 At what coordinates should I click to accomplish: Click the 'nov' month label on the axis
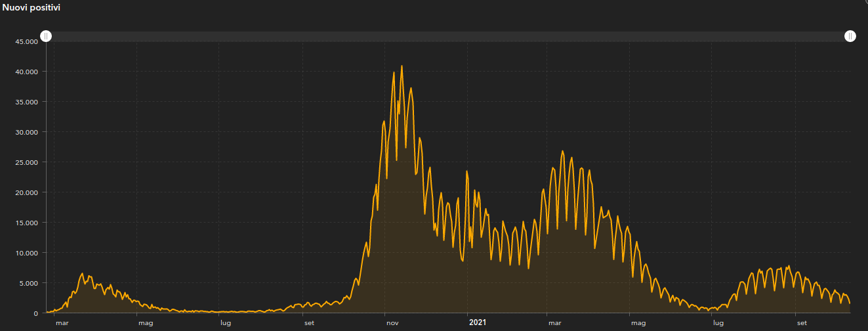[392, 322]
